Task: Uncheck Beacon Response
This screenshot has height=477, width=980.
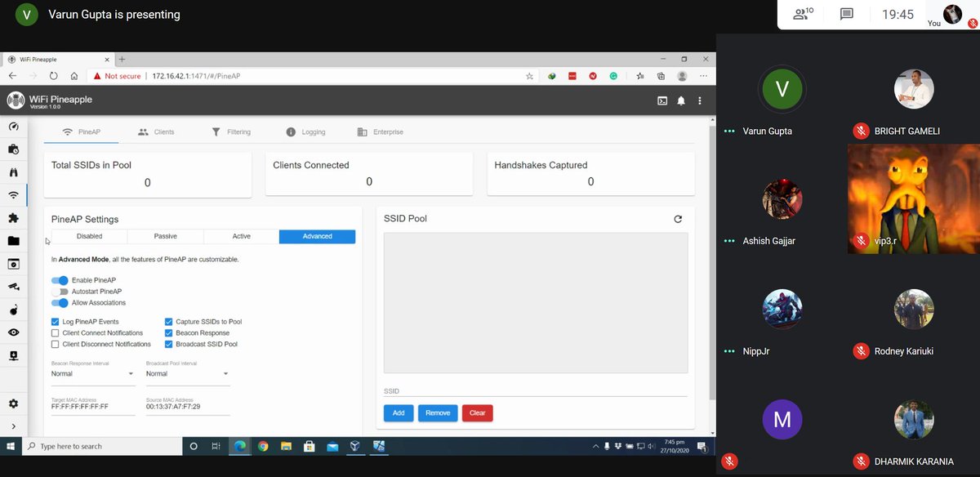Action: (168, 333)
